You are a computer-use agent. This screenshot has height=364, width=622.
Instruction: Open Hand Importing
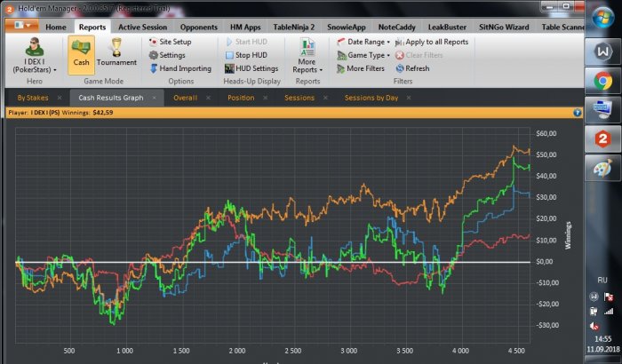[x=180, y=68]
